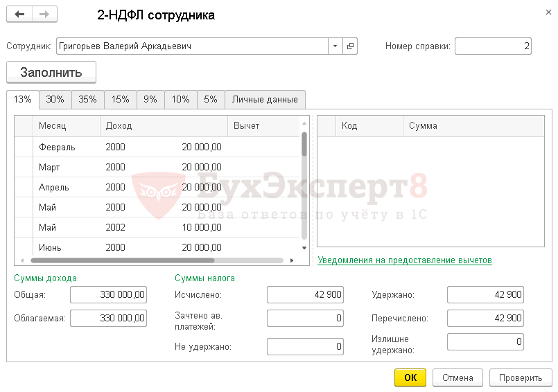Viewport: 558px width, 392px height.
Task: Open the Личные данные tab
Action: click(265, 99)
